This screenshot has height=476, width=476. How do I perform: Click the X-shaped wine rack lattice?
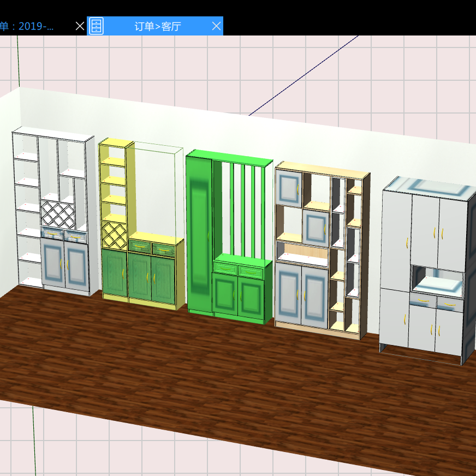point(56,215)
